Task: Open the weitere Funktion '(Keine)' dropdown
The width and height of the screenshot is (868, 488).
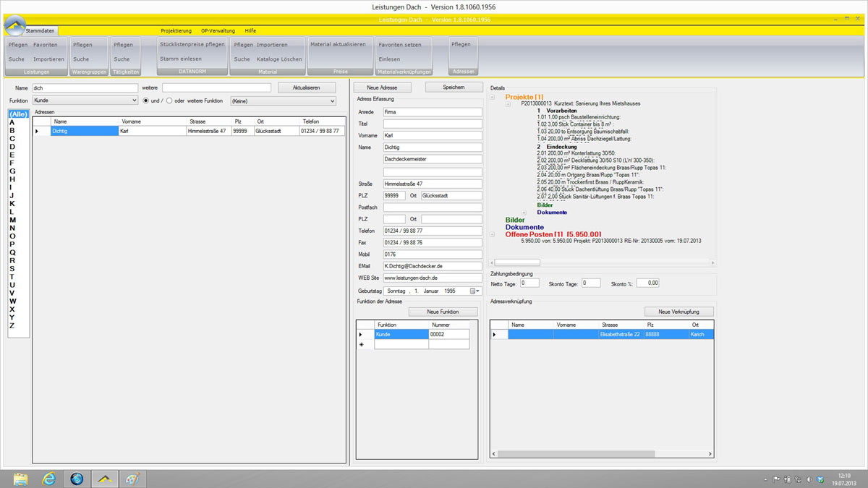Action: tap(332, 100)
